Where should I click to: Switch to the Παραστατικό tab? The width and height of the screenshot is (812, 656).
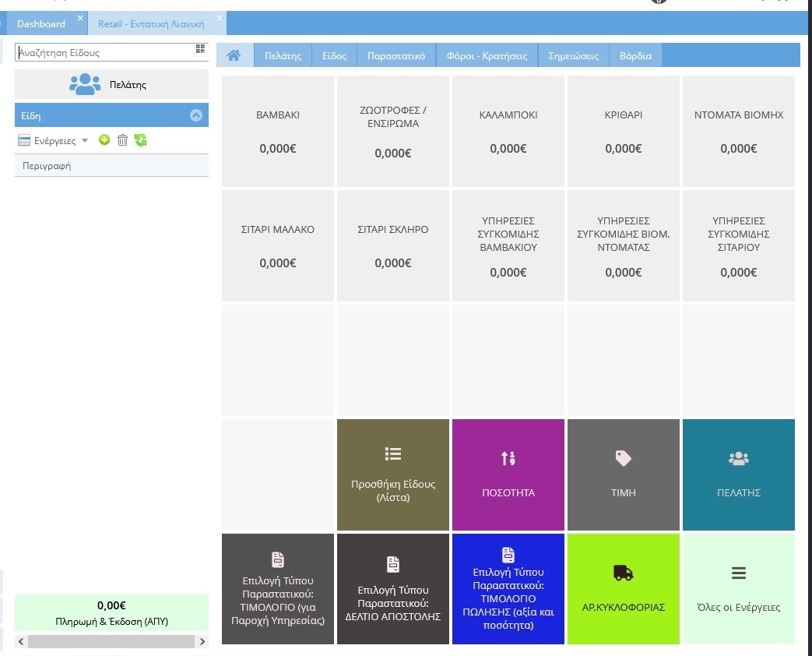coord(395,56)
